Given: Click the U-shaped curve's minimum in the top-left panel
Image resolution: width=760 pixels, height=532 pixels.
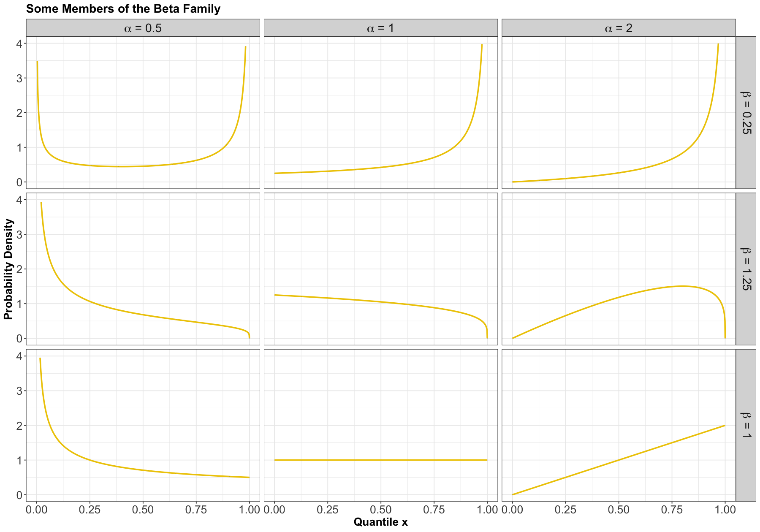Looking at the screenshot, I should [122, 166].
